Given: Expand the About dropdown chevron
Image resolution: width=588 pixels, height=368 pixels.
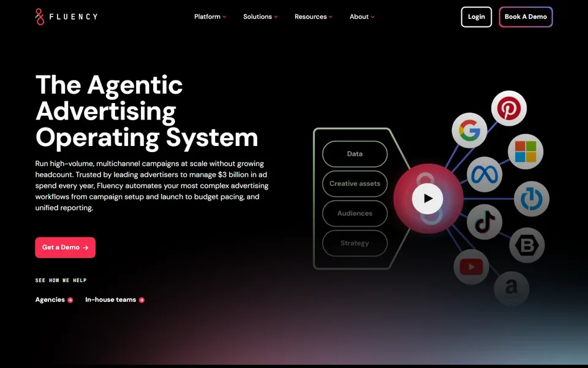Looking at the screenshot, I should pos(372,17).
